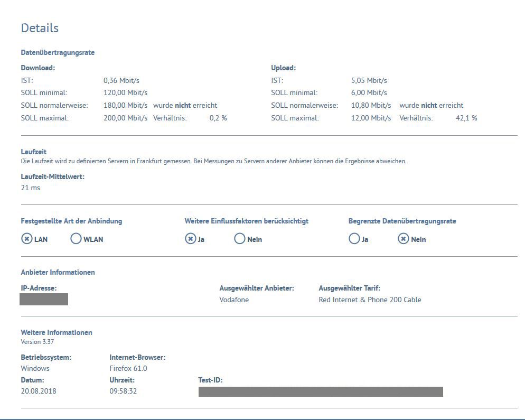Select Ja under Begrenzte Datenübertragungsrate
Image resolution: width=525 pixels, height=420 pixels.
(x=354, y=239)
